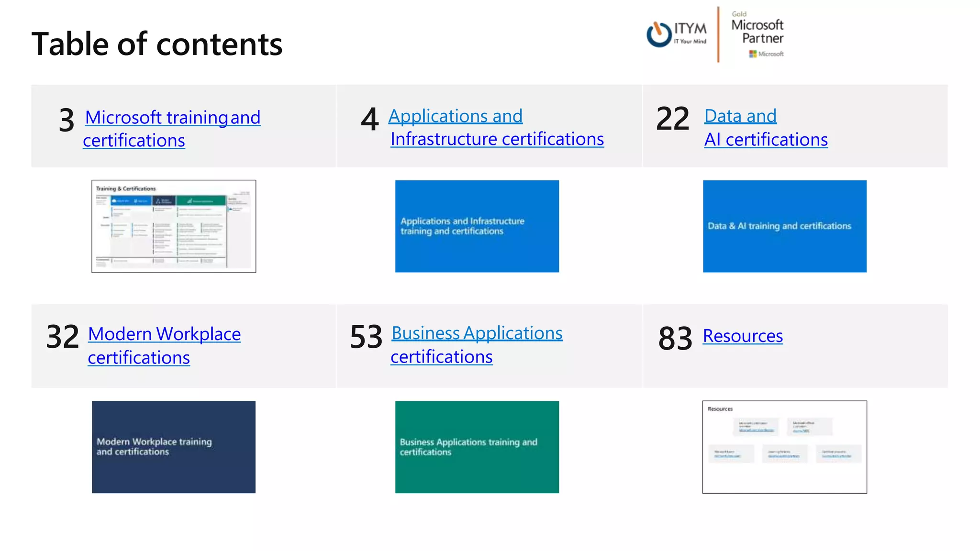This screenshot has height=551, width=980.
Task: Open the Business Applications certifications link
Action: pos(477,344)
